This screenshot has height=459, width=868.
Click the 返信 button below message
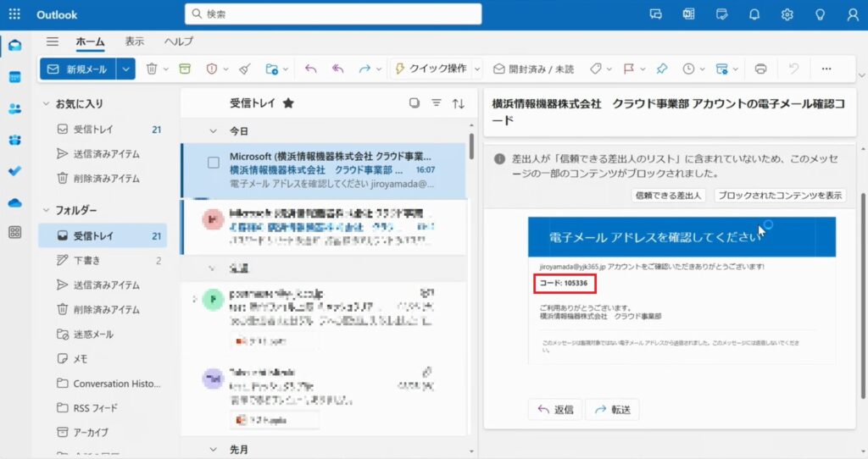coord(555,409)
